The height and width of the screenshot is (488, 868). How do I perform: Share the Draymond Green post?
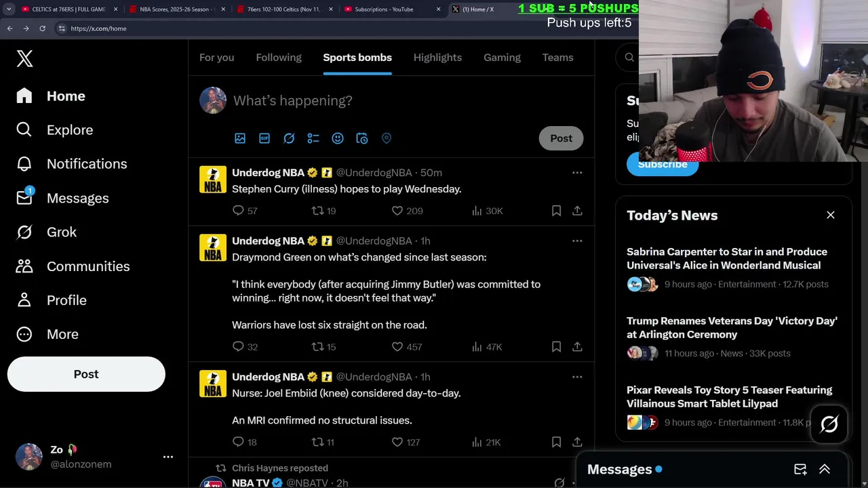click(577, 347)
